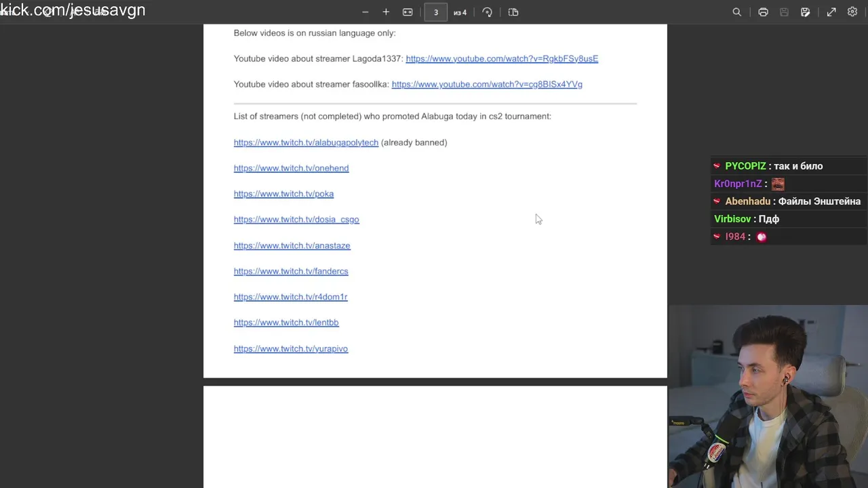Viewport: 868px width, 488px height.
Task: Open Lagoda1337 YouTube video link
Action: pyautogui.click(x=502, y=59)
